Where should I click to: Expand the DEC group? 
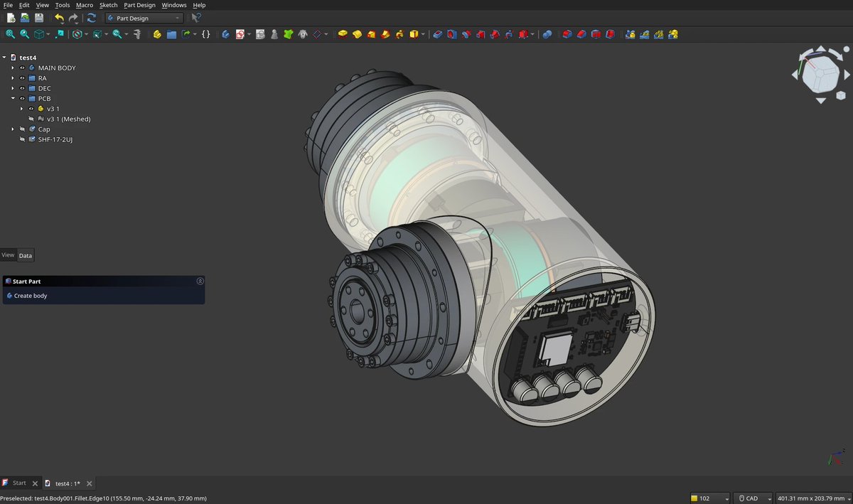click(x=13, y=88)
